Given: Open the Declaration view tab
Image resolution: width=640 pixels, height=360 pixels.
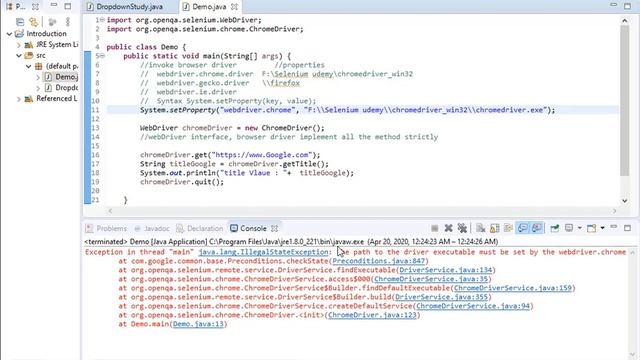Looking at the screenshot, I should [x=200, y=228].
